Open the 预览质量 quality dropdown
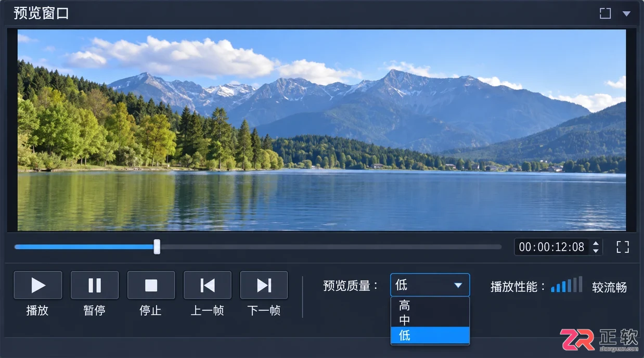Screen dimensions: 644x358 point(430,285)
